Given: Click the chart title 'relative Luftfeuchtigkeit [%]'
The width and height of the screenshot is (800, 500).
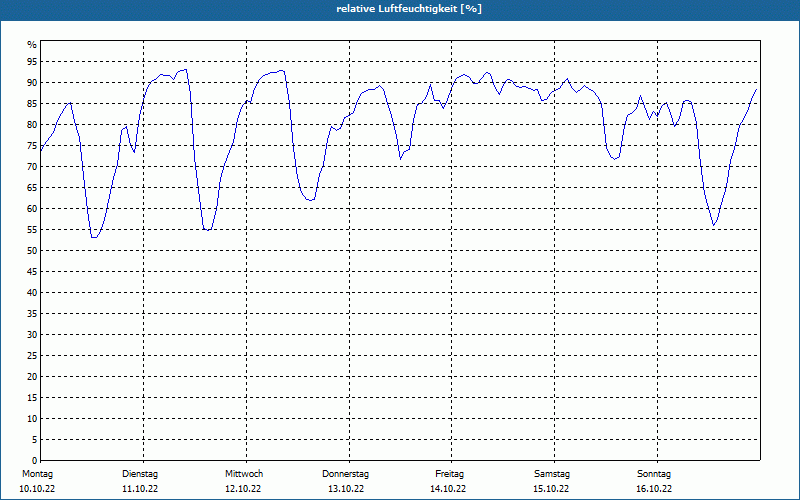Looking at the screenshot, I should (409, 9).
